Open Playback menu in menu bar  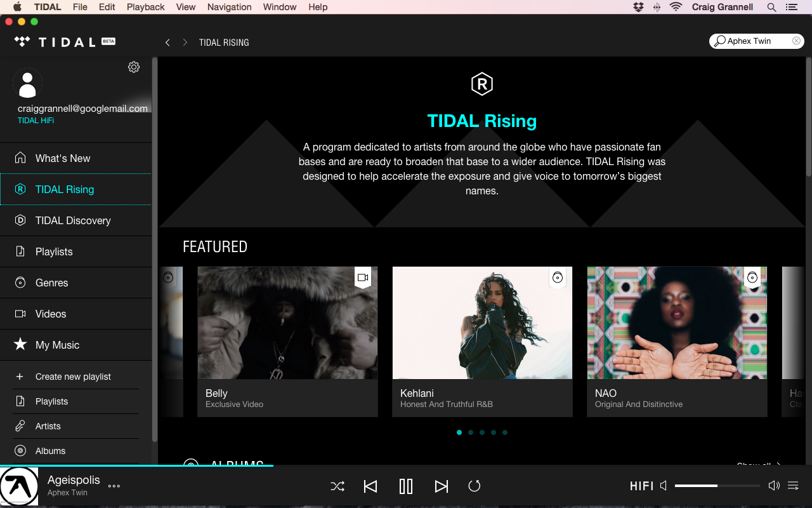[x=145, y=7]
